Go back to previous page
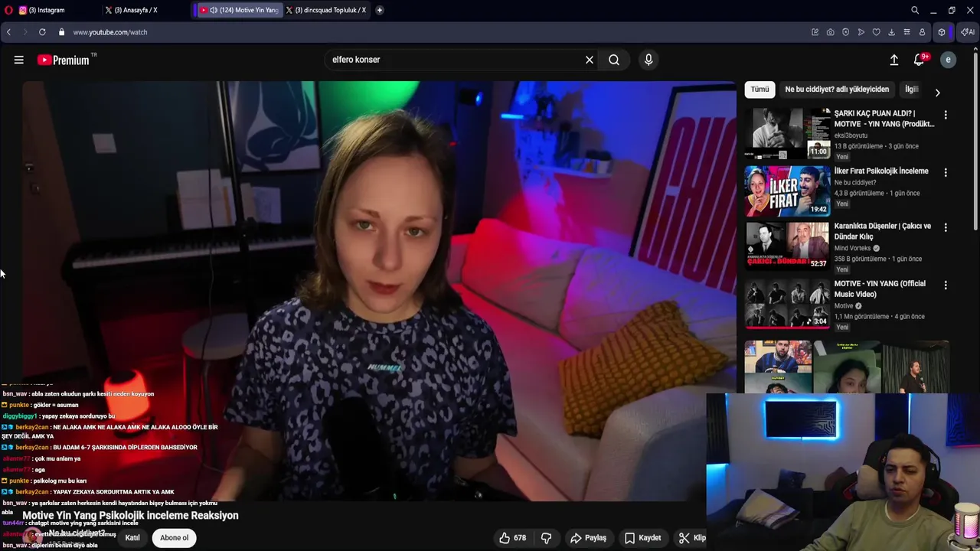Screen dimensions: 980x551 click(8, 32)
